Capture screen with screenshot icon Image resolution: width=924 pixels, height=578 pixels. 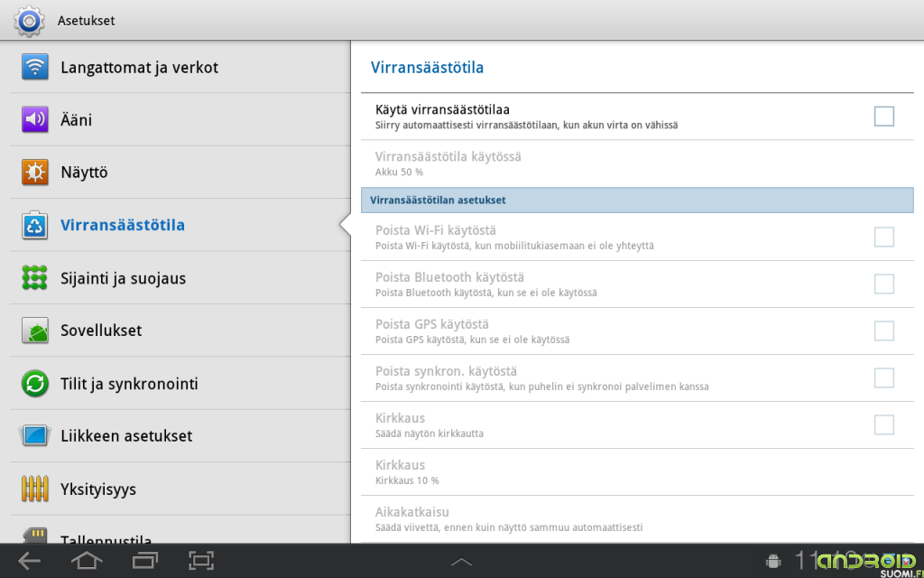tap(201, 560)
